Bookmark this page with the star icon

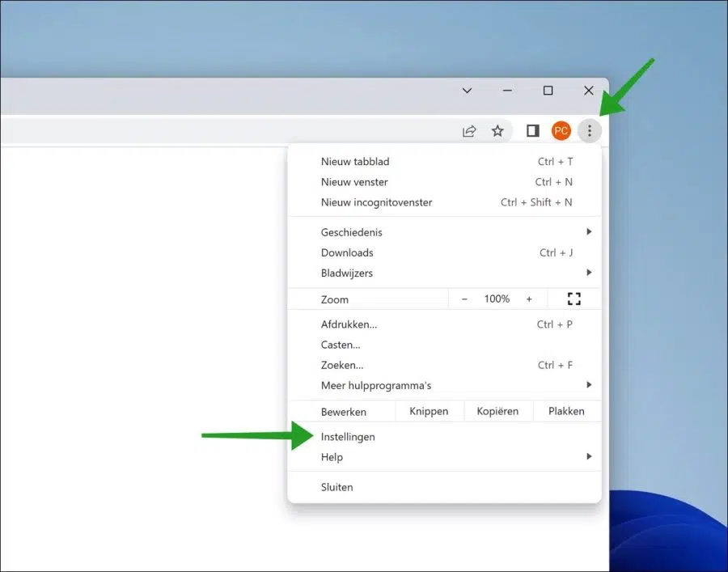(x=497, y=131)
